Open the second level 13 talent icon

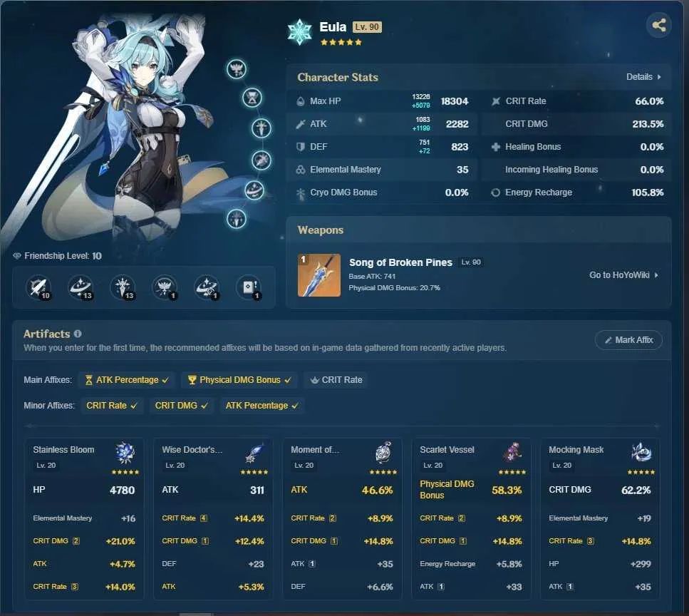click(x=122, y=287)
